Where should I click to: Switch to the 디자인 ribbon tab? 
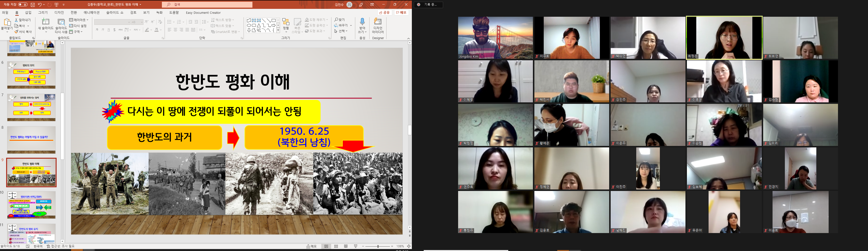coord(59,13)
